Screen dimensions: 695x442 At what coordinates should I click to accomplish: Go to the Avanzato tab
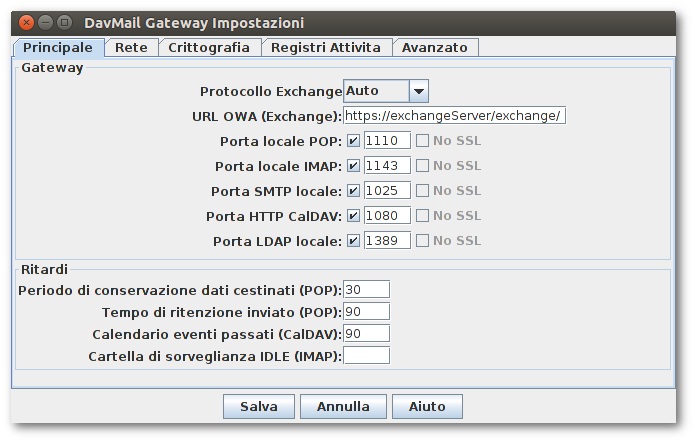click(435, 47)
